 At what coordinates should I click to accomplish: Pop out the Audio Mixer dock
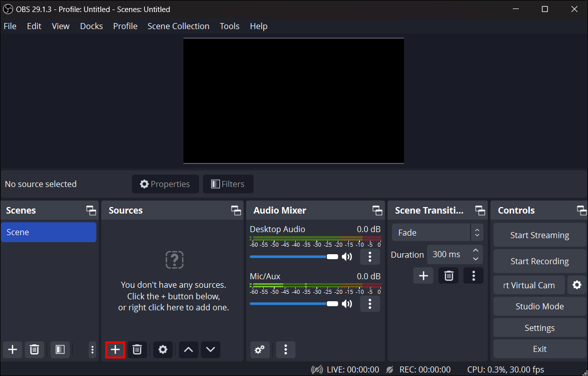click(377, 210)
